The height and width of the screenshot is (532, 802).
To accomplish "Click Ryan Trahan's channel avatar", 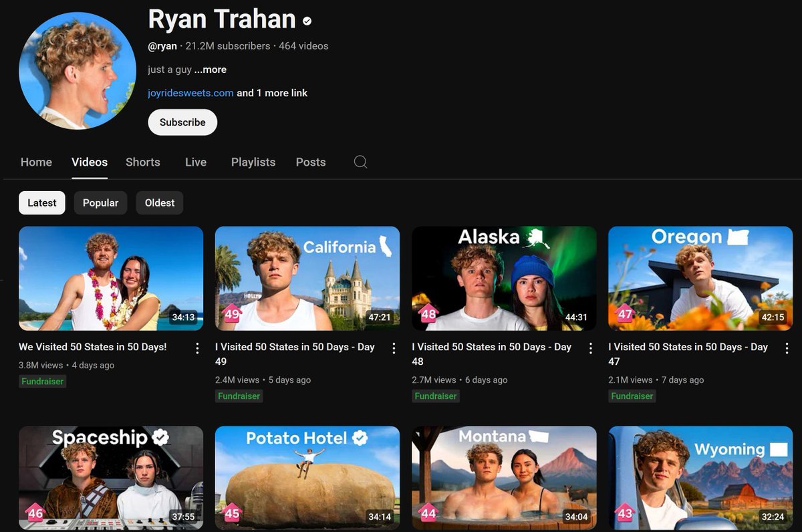I will coord(78,70).
